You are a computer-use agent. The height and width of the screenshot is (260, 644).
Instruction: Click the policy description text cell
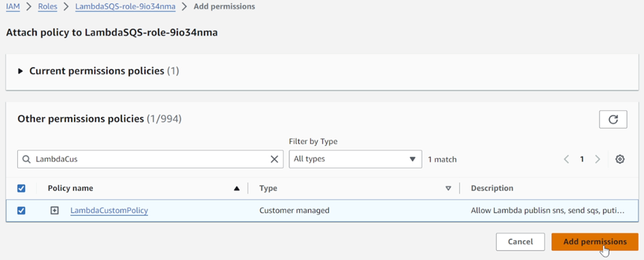(x=548, y=210)
